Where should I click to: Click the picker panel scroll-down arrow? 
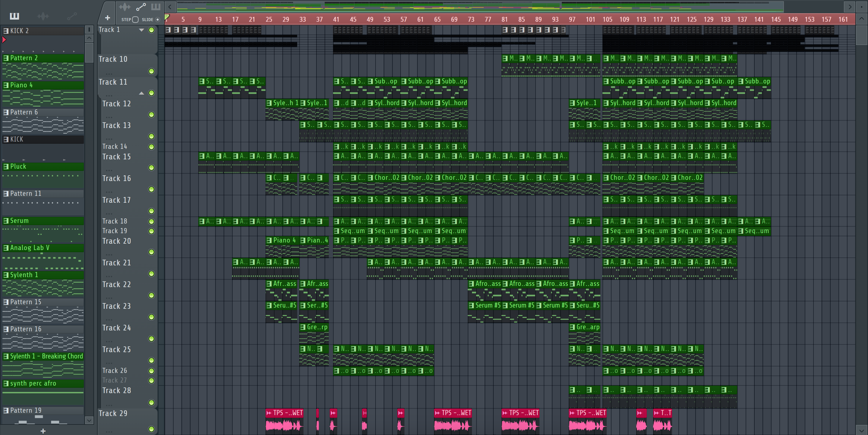(x=89, y=420)
